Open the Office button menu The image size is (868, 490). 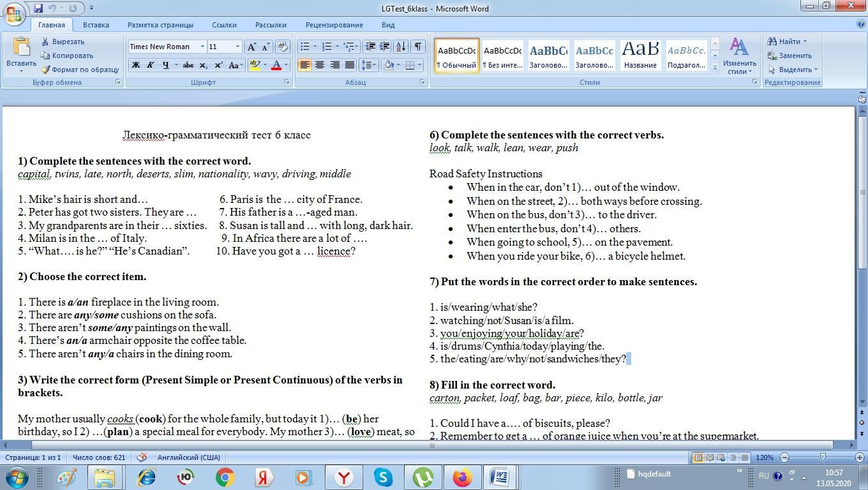(x=13, y=13)
